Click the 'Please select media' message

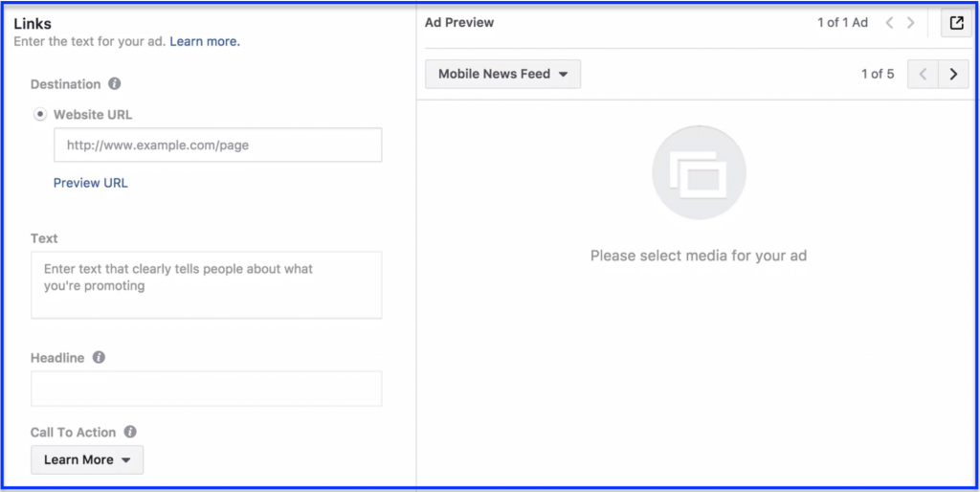699,256
